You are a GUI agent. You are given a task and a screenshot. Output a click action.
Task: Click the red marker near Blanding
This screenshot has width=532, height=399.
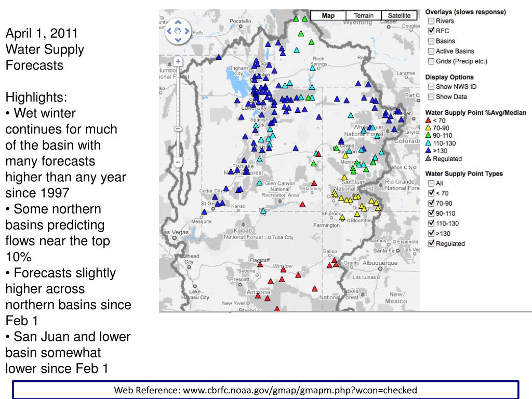314,183
